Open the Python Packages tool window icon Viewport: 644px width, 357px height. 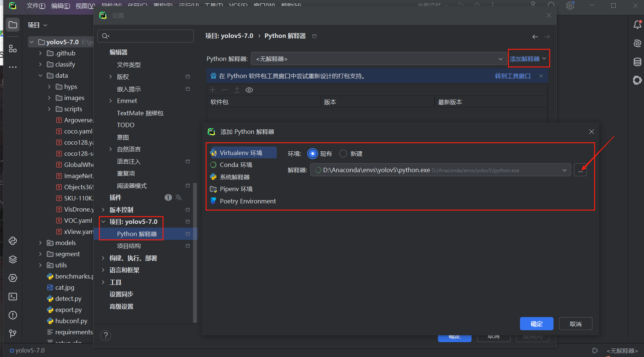[13, 241]
